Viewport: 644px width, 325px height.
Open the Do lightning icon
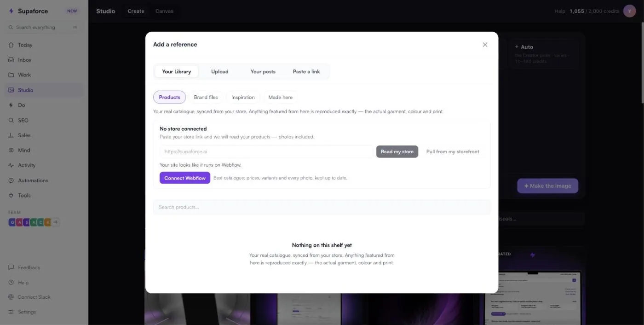point(11,105)
